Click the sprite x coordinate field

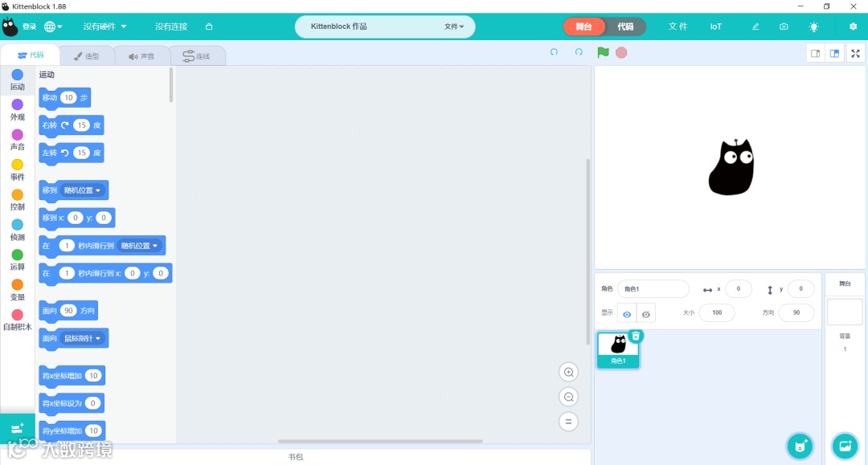coord(738,288)
